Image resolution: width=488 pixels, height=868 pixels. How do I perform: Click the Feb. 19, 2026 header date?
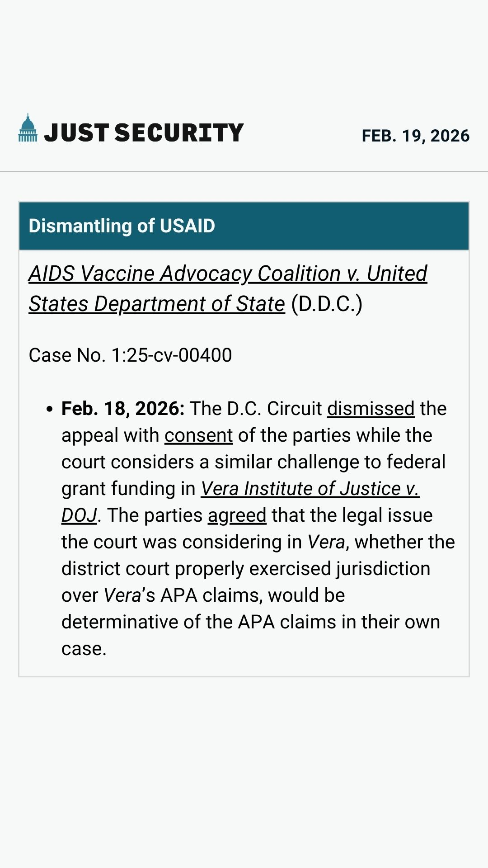pyautogui.click(x=415, y=136)
